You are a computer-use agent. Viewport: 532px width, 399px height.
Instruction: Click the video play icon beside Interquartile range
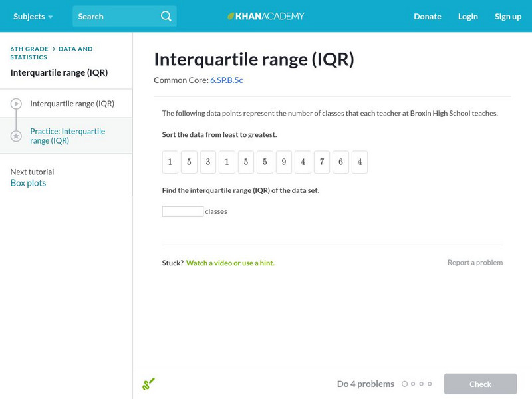[16, 104]
